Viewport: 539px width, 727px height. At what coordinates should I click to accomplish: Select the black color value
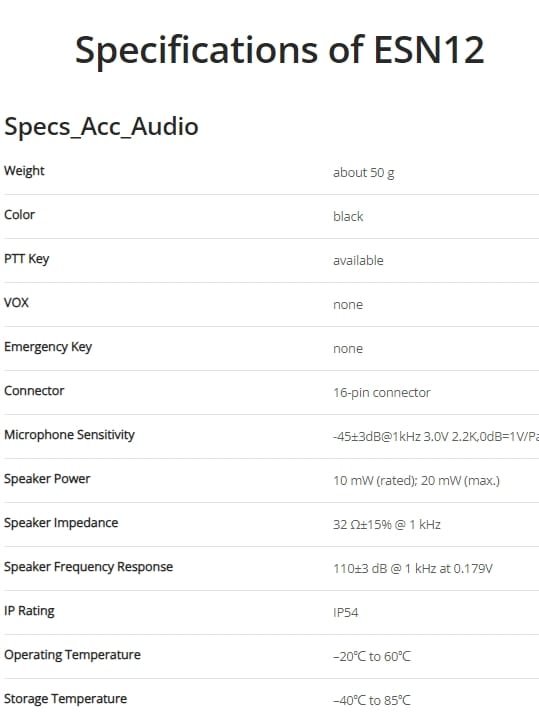coord(348,217)
